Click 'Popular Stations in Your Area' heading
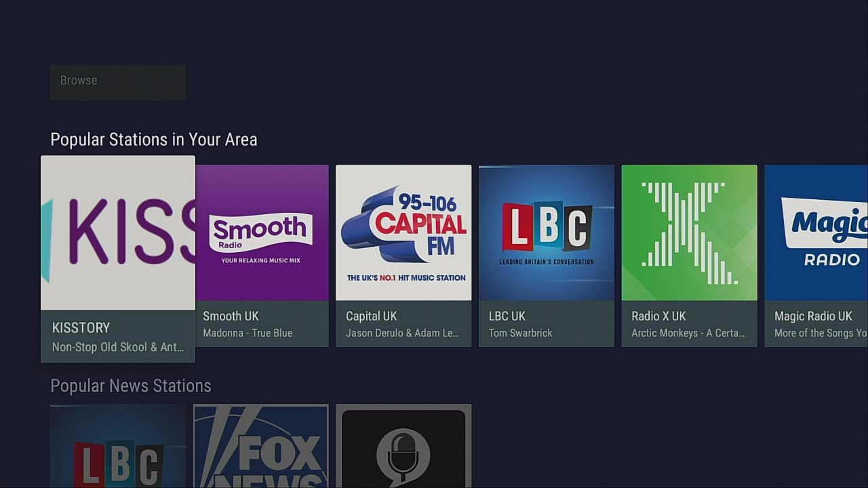Screen dimensions: 868x488 pos(154,140)
